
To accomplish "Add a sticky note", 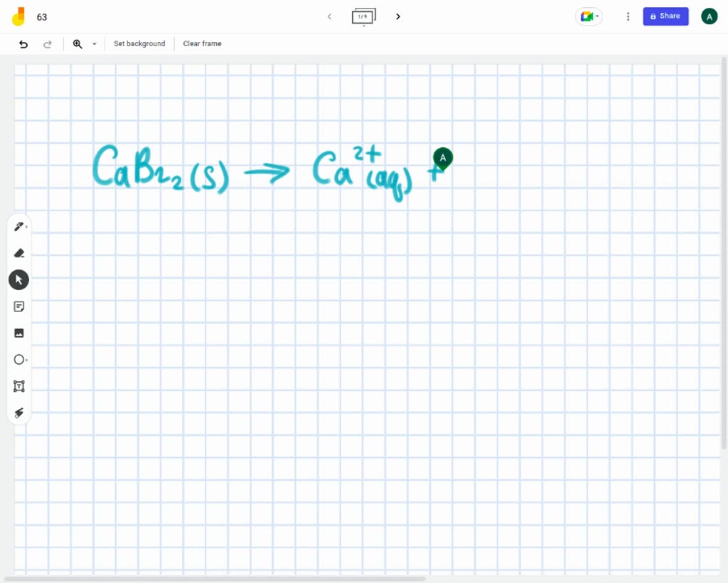I will coord(18,306).
